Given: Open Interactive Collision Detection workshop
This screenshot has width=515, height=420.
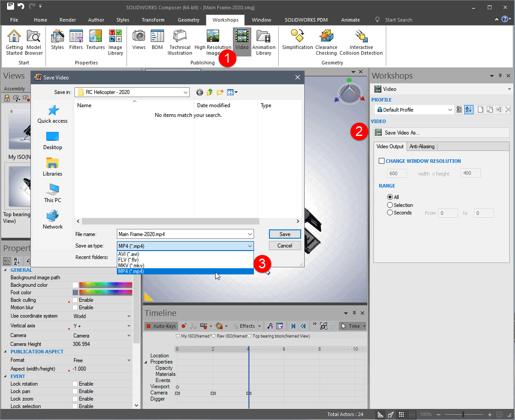Looking at the screenshot, I should pyautogui.click(x=361, y=42).
